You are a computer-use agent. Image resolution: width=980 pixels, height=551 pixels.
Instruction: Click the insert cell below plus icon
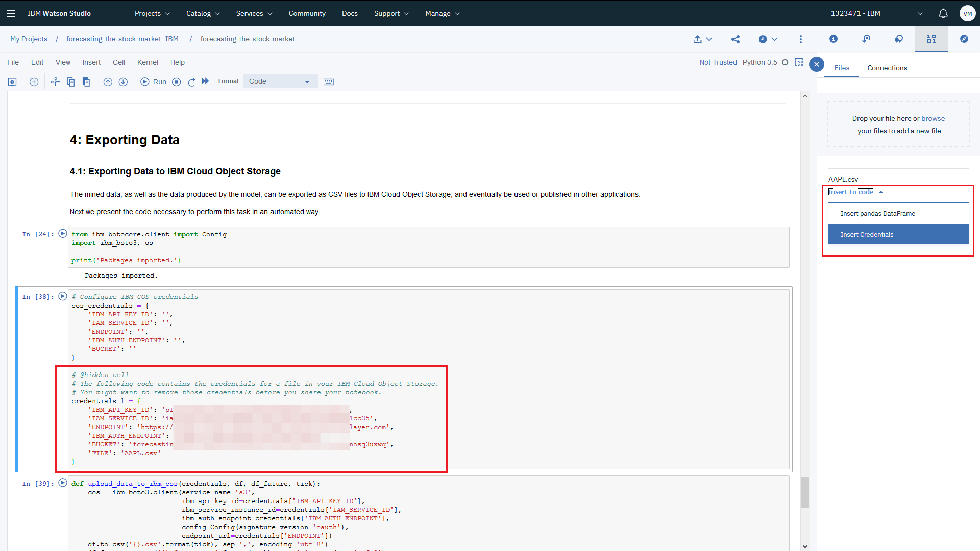[x=34, y=82]
